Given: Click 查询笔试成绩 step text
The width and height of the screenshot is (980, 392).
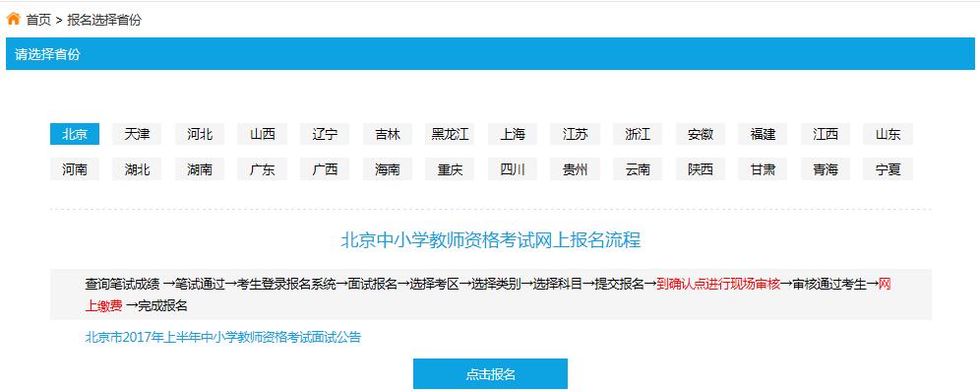Looking at the screenshot, I should click(x=122, y=284).
